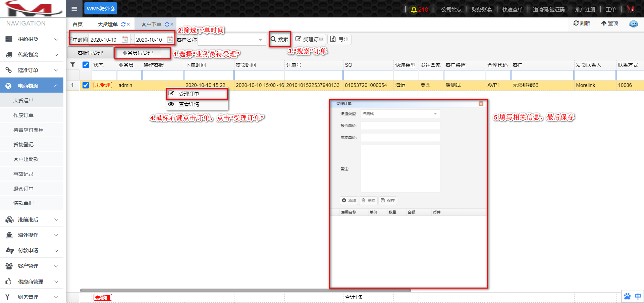The width and height of the screenshot is (644, 303).
Task: Close the 大货运单 tab
Action: coord(128,24)
